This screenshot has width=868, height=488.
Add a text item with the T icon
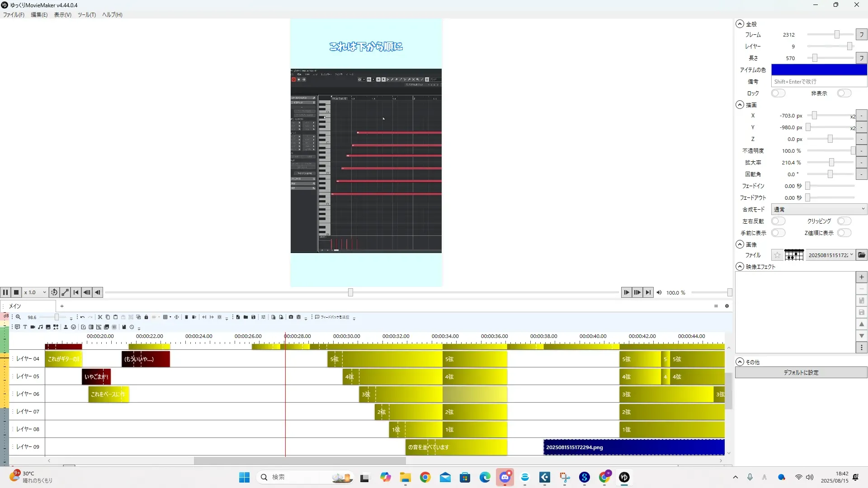tap(25, 327)
